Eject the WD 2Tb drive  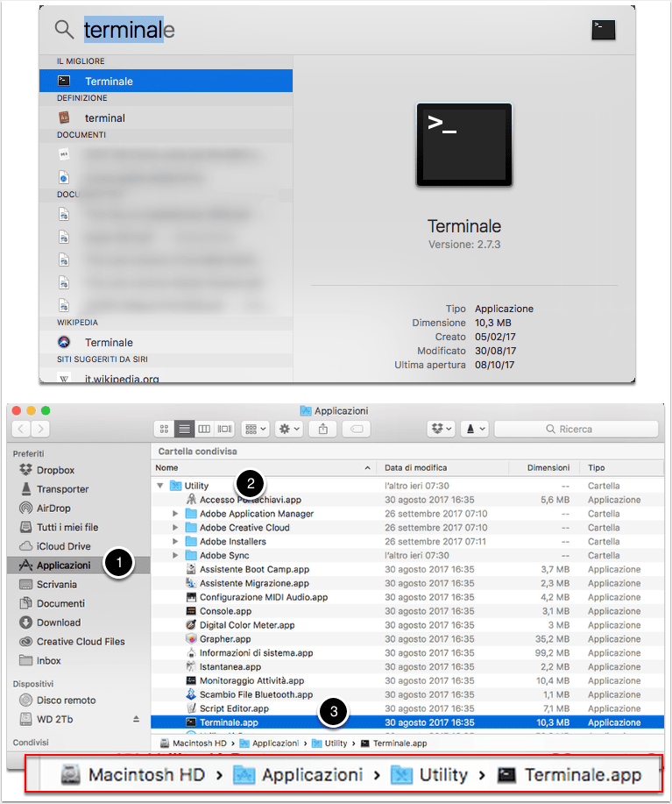[x=137, y=719]
